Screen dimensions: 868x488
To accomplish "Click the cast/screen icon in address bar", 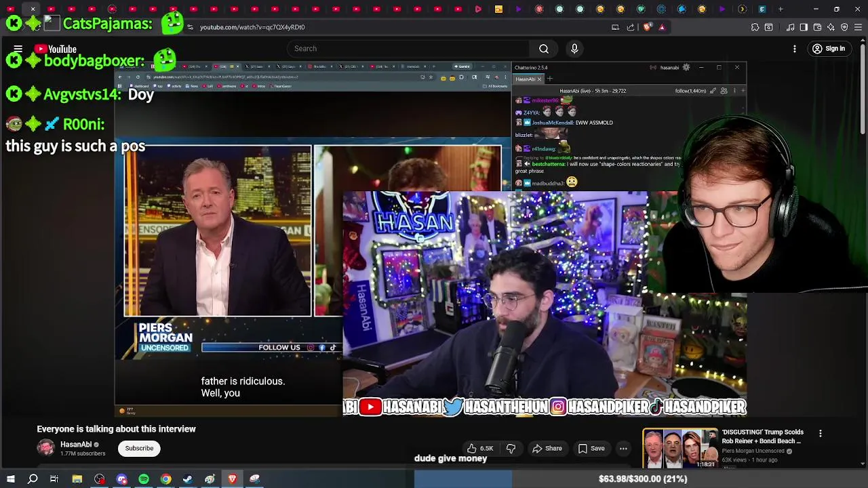I will [x=615, y=27].
